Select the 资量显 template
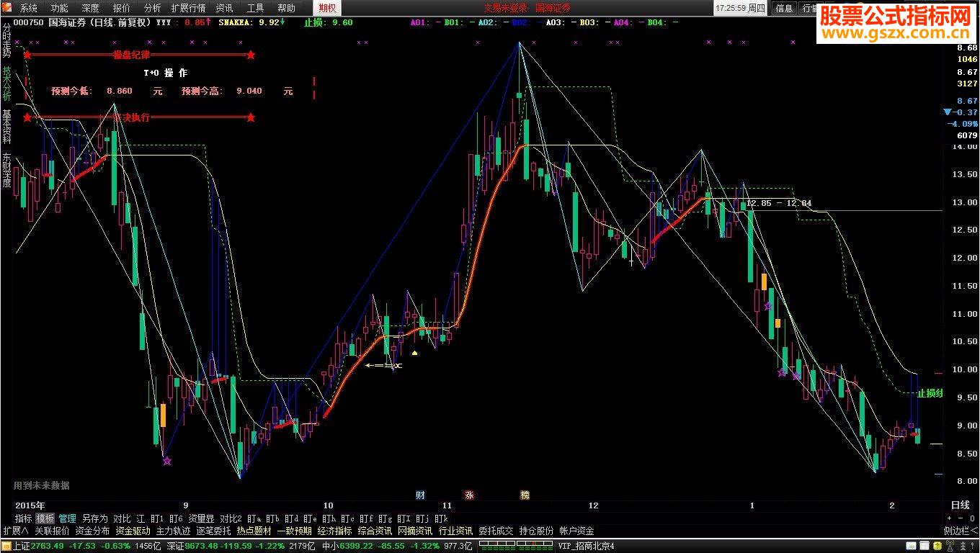 [x=201, y=518]
